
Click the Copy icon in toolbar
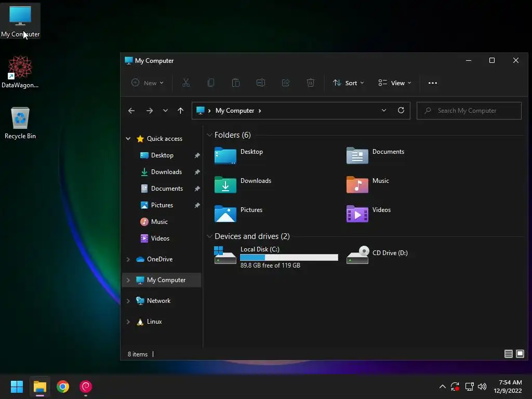tap(211, 83)
